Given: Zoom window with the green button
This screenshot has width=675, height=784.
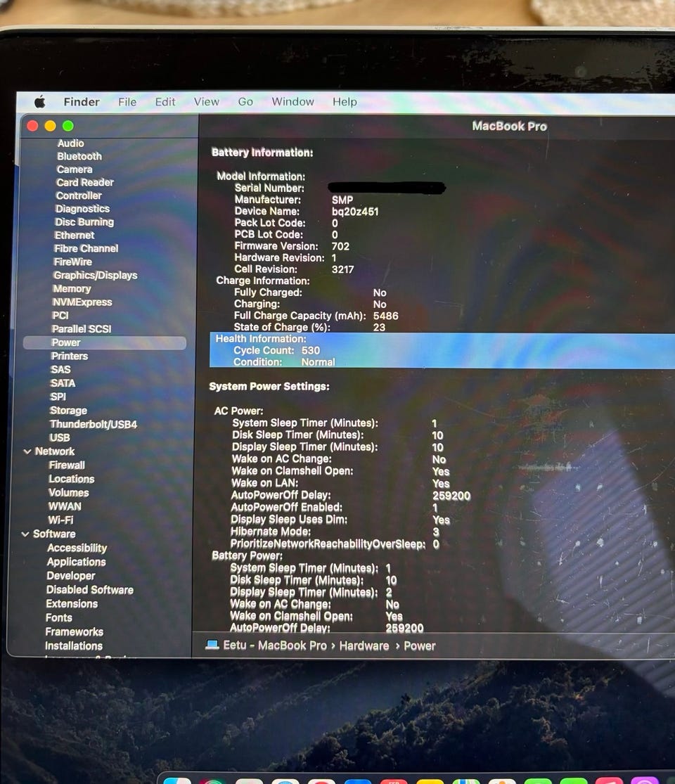Looking at the screenshot, I should tap(68, 126).
